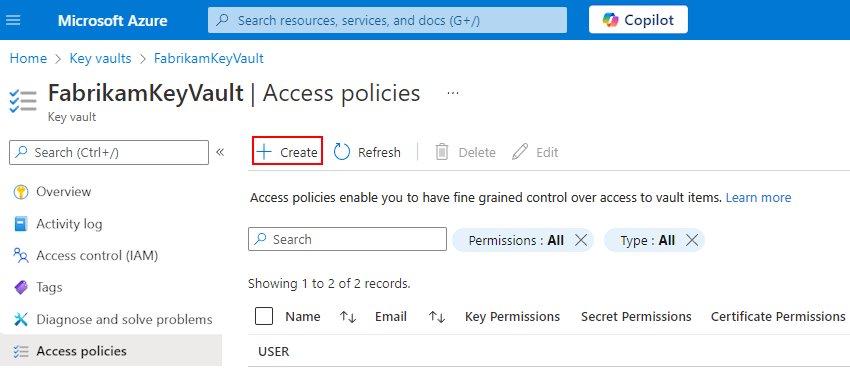This screenshot has height=370, width=850.
Task: Click the Refresh toolbar button
Action: [x=367, y=152]
